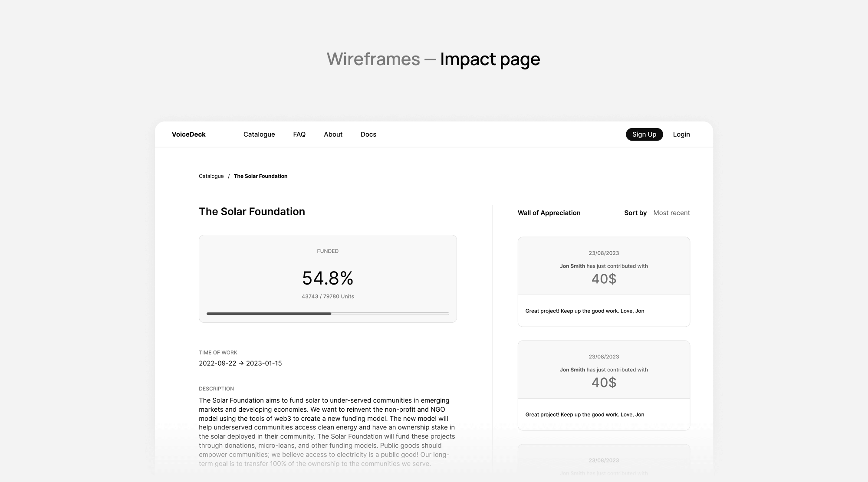Navigate to Docs
The image size is (868, 482).
coord(368,134)
